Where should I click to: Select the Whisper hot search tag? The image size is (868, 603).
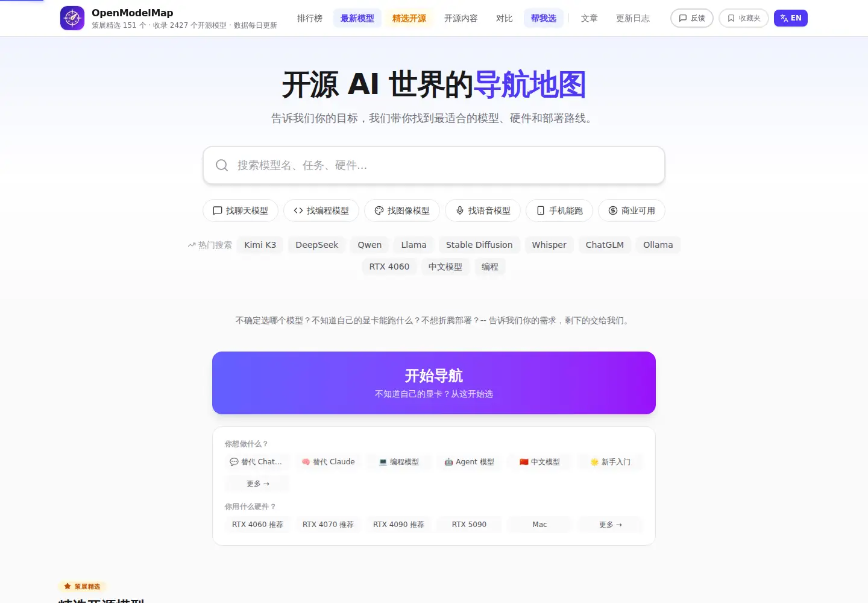click(x=549, y=245)
